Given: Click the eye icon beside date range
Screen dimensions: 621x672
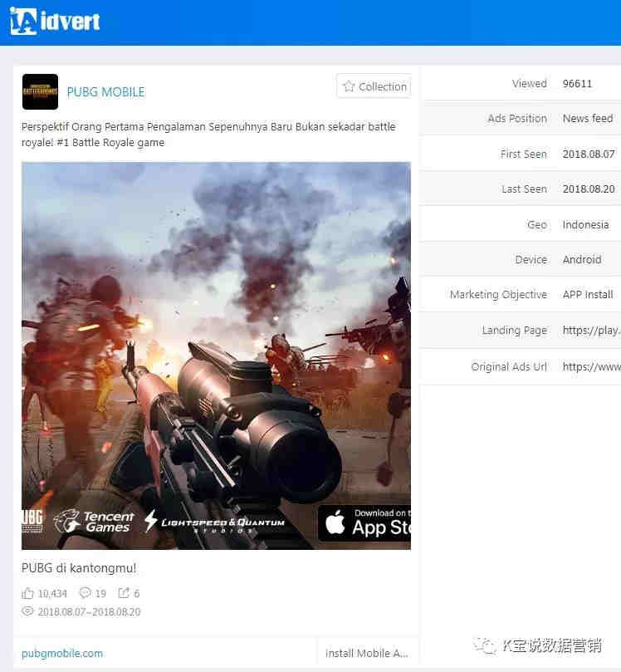Looking at the screenshot, I should pos(27,611).
